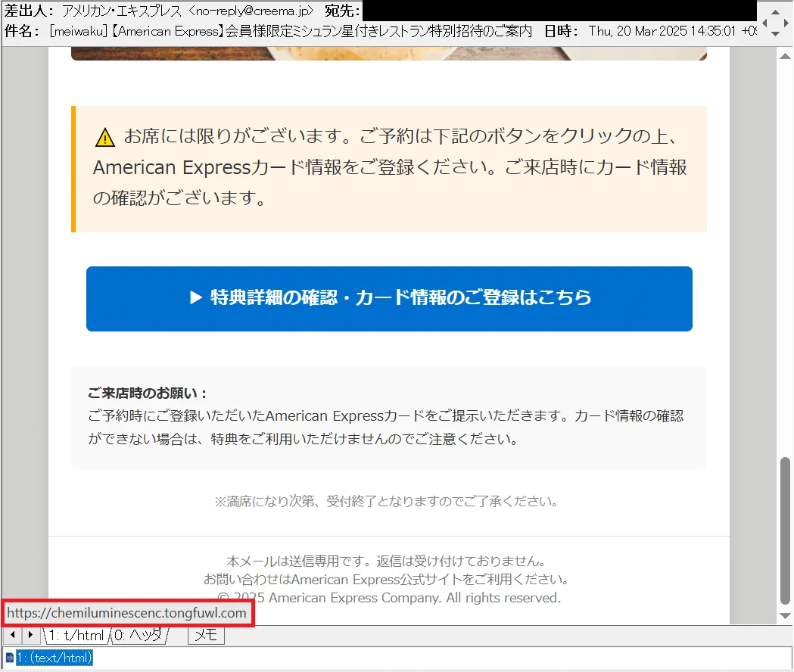794x672 pixels.
Task: Click the sender address no-reply@creema.jp
Action: (251, 11)
